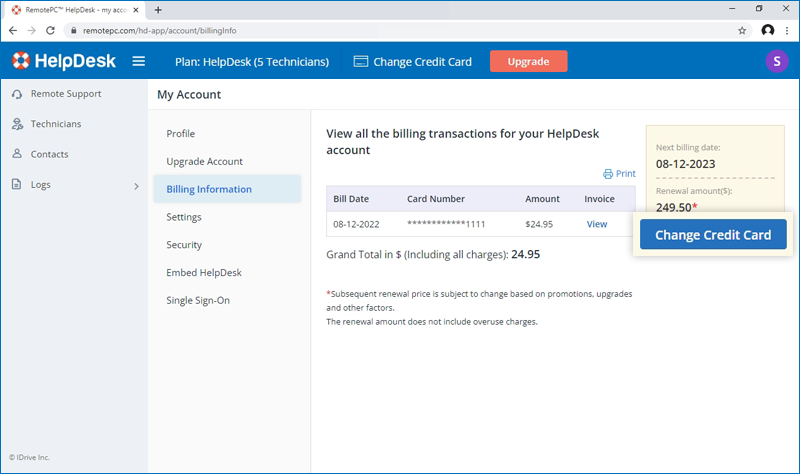Click the lock icon in address bar
This screenshot has width=800, height=474.
click(73, 31)
